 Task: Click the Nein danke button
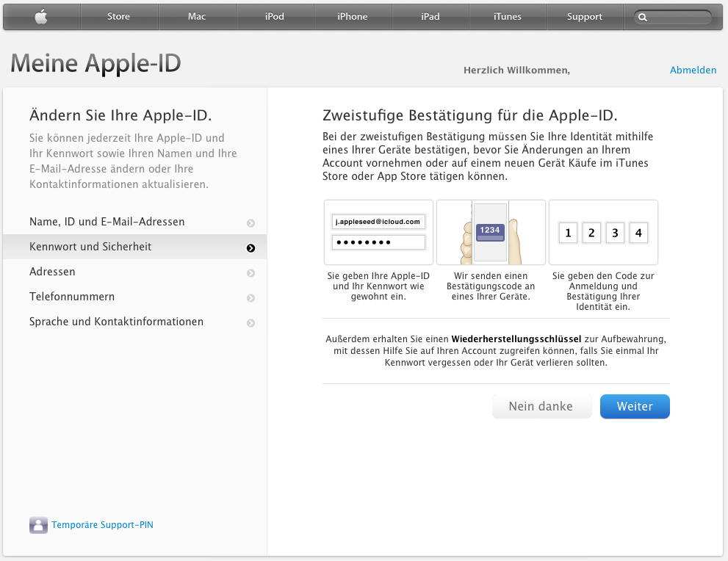coord(542,407)
